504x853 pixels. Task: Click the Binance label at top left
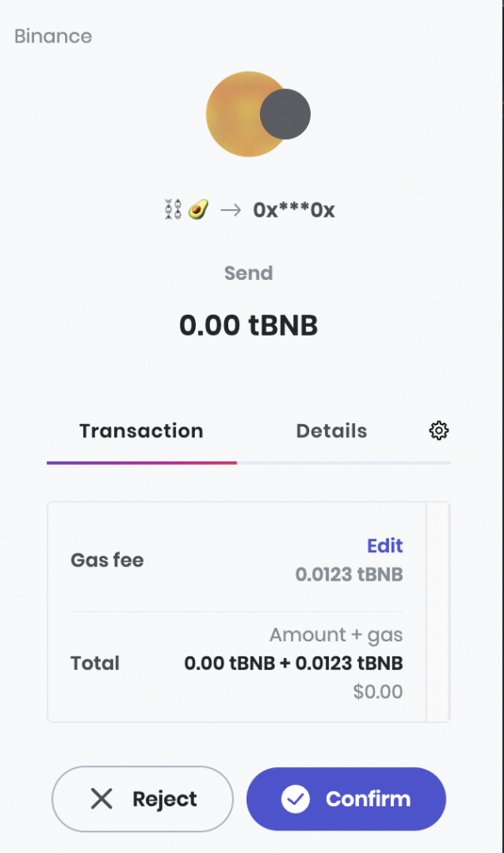tap(52, 36)
